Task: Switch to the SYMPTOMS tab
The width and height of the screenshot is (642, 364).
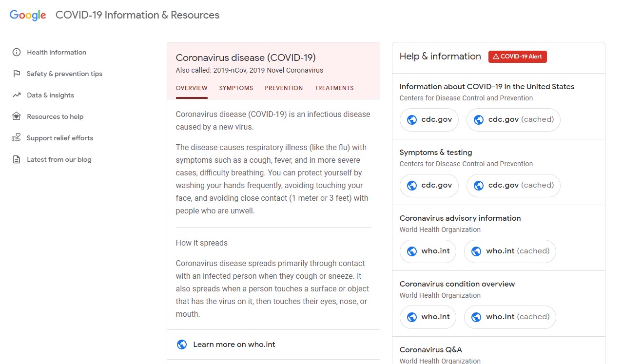Action: pyautogui.click(x=236, y=88)
